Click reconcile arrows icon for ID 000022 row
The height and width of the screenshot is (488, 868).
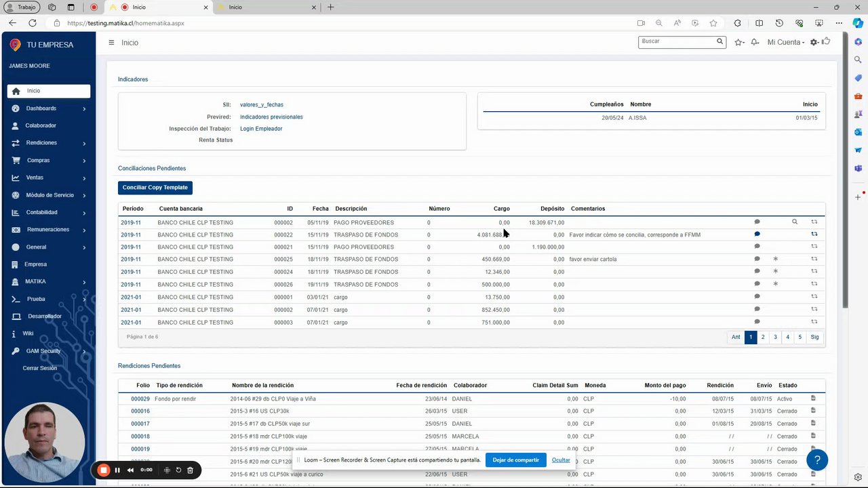pos(814,235)
